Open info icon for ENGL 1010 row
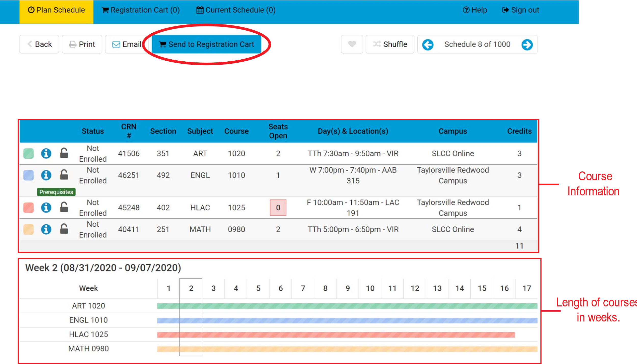Image resolution: width=637 pixels, height=364 pixels. click(46, 175)
